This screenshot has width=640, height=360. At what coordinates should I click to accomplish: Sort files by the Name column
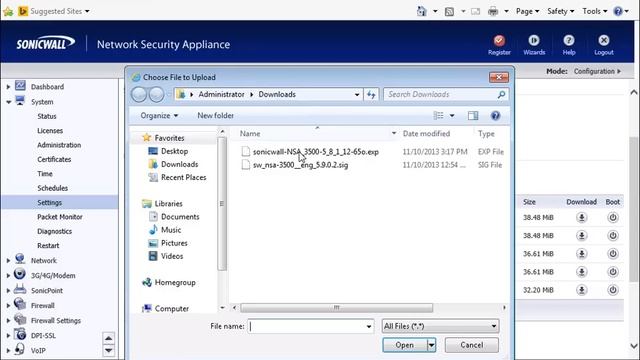coord(250,133)
